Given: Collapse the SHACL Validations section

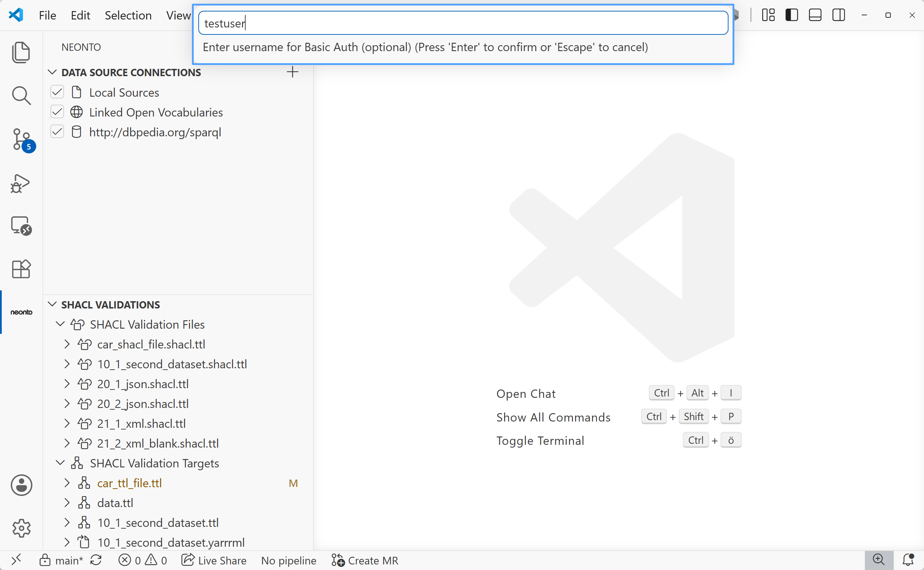Looking at the screenshot, I should pyautogui.click(x=53, y=304).
